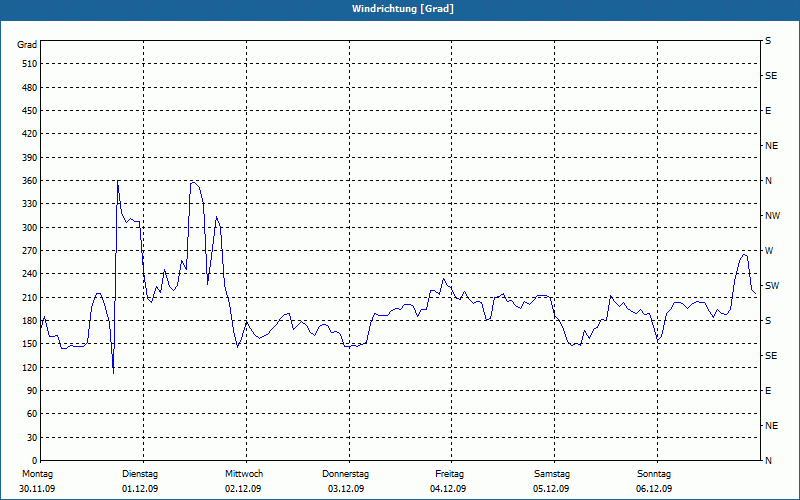This screenshot has height=500, width=800.
Task: Select the 390 degree axis value
Action: 30,158
